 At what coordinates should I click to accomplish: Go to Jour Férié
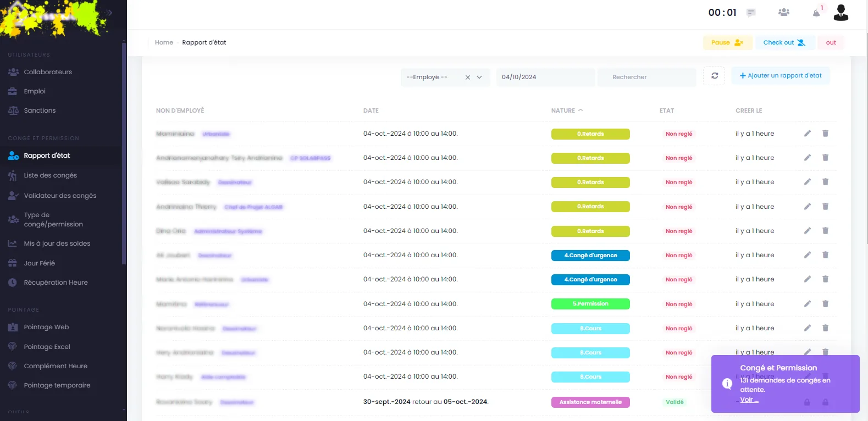click(39, 263)
